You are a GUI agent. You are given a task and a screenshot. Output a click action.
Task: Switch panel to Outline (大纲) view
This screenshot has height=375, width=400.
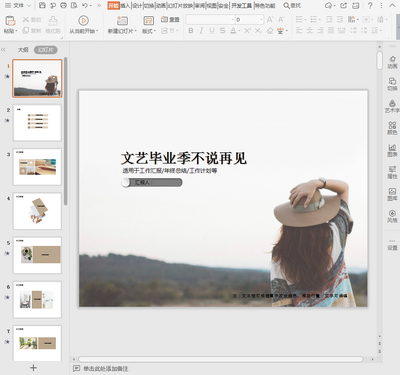point(23,50)
